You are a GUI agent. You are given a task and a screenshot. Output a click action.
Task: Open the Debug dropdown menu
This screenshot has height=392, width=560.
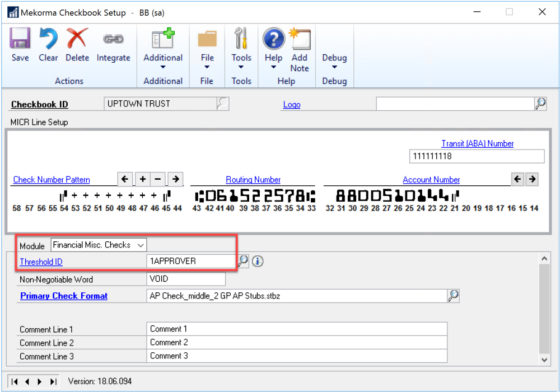(334, 62)
